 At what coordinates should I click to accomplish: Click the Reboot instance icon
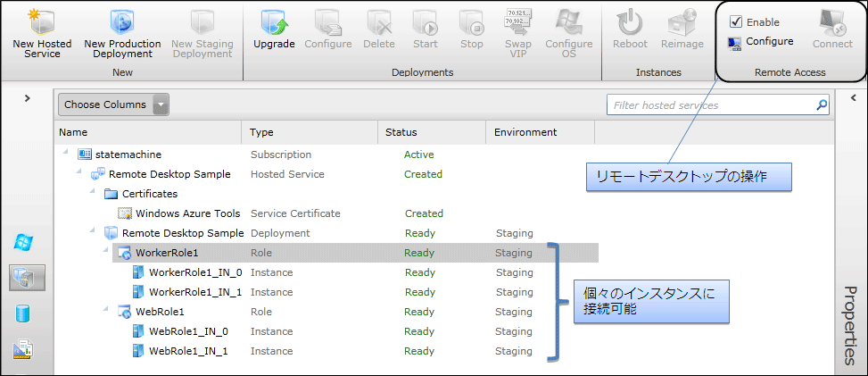tap(630, 22)
